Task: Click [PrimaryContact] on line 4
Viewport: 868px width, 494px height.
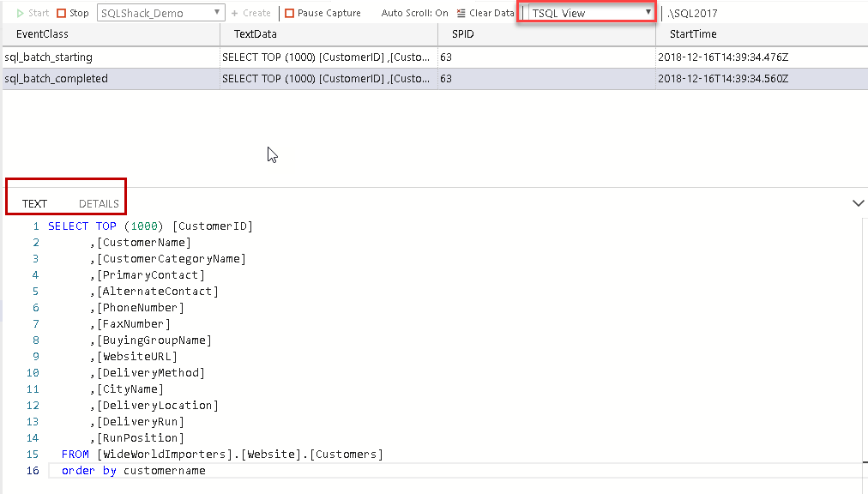Action: [x=151, y=275]
